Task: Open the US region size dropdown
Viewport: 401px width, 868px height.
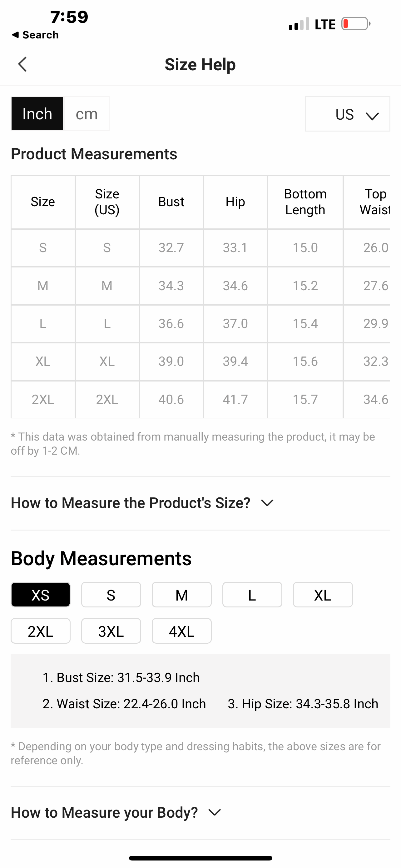Action: (347, 114)
